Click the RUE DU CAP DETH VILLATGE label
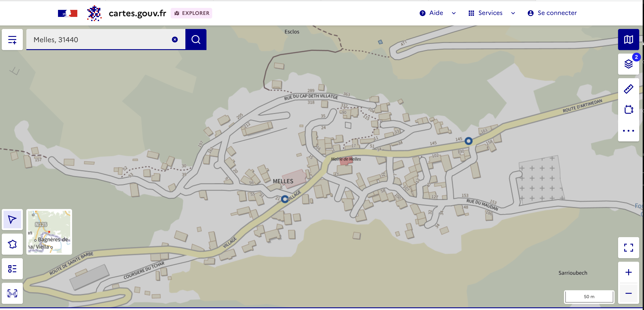This screenshot has width=644, height=310. (311, 97)
